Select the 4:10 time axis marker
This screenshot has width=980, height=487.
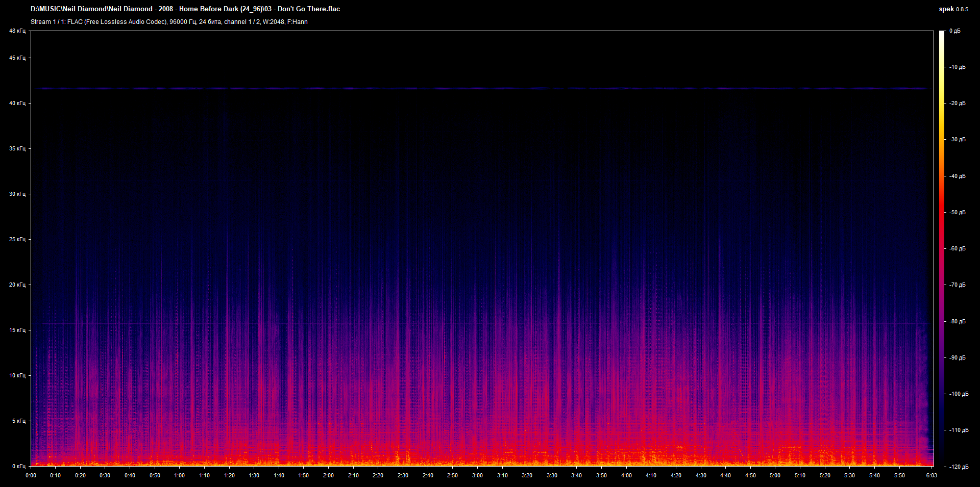click(651, 475)
